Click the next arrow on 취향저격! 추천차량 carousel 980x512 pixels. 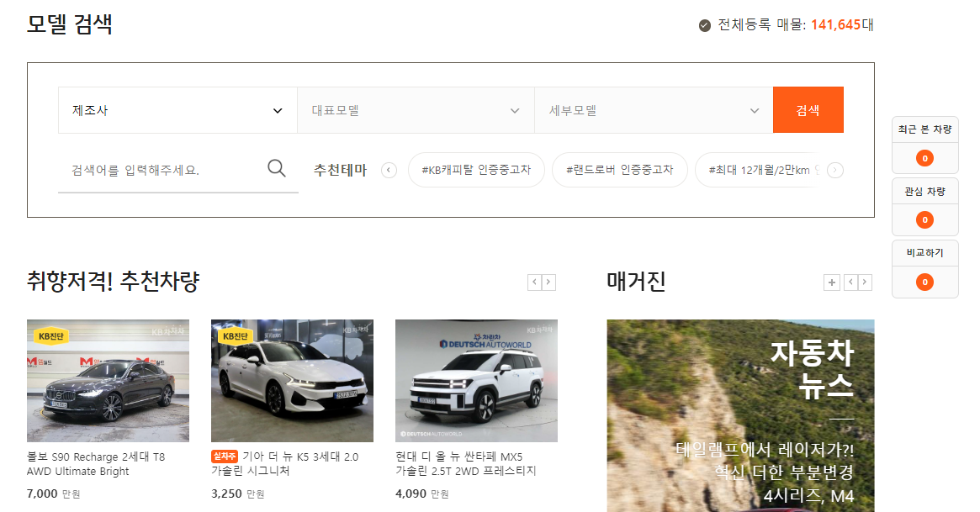(x=549, y=282)
